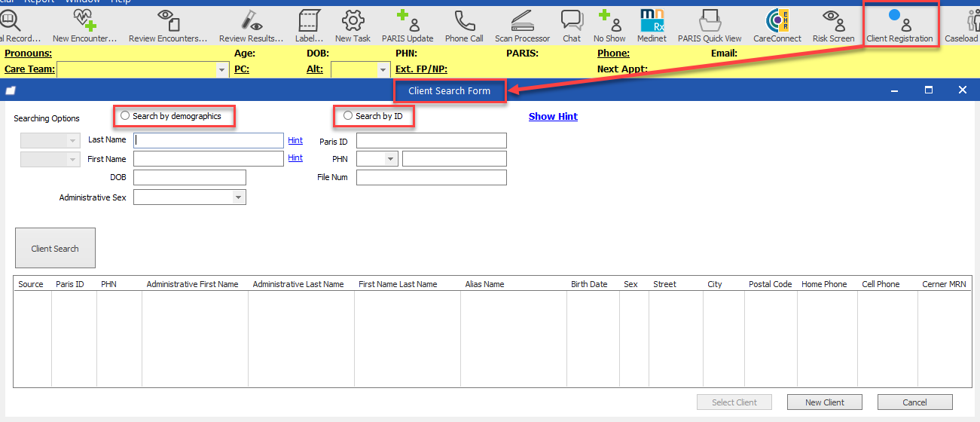
Task: Click the Show Hint link
Action: tap(553, 117)
